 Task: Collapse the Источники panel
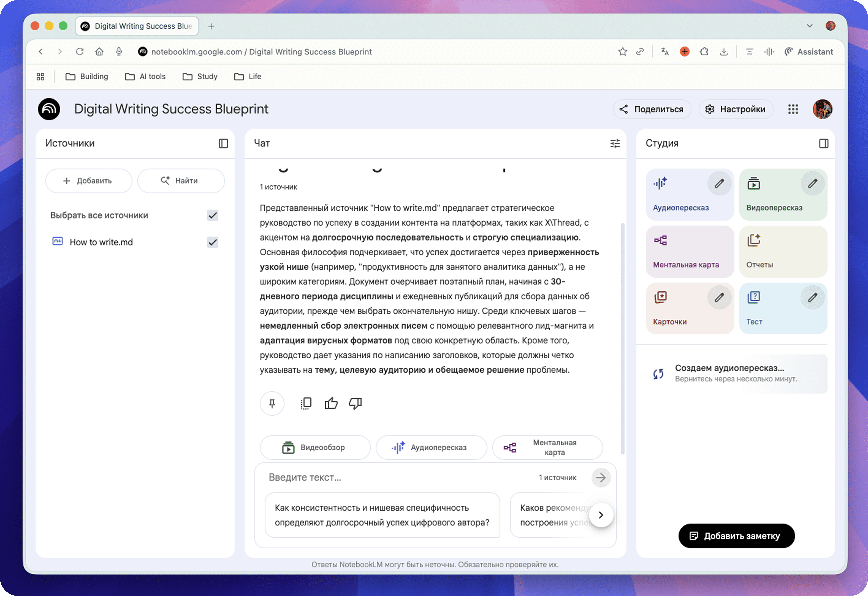point(223,143)
